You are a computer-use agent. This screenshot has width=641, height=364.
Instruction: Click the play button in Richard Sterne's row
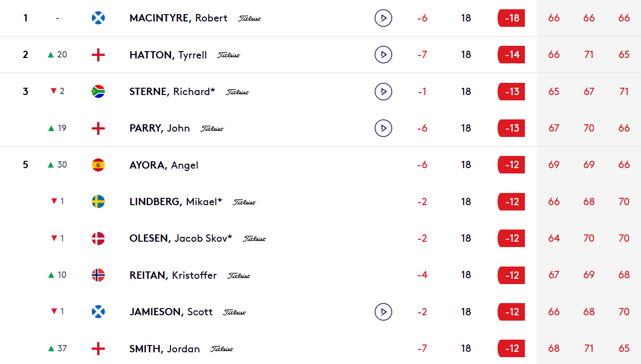[383, 92]
